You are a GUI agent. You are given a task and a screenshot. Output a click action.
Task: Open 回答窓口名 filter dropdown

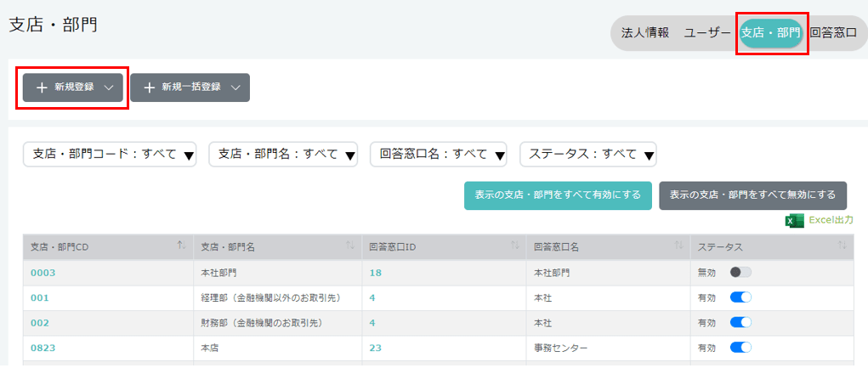pyautogui.click(x=440, y=155)
